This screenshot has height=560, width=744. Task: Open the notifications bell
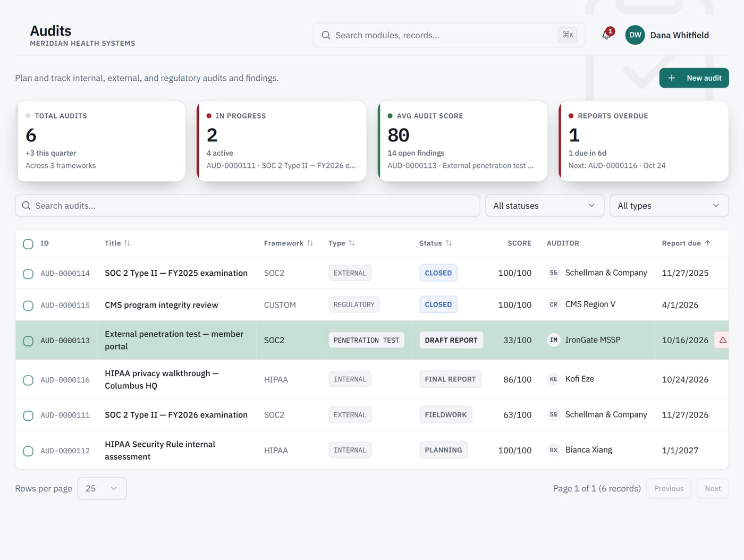click(606, 35)
